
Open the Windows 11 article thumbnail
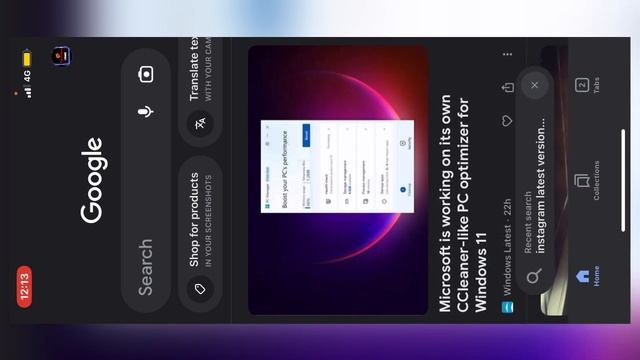coord(338,180)
